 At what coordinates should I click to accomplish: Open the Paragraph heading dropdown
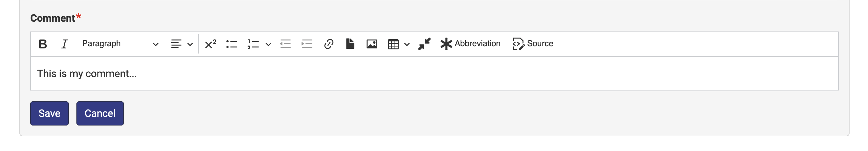point(120,44)
